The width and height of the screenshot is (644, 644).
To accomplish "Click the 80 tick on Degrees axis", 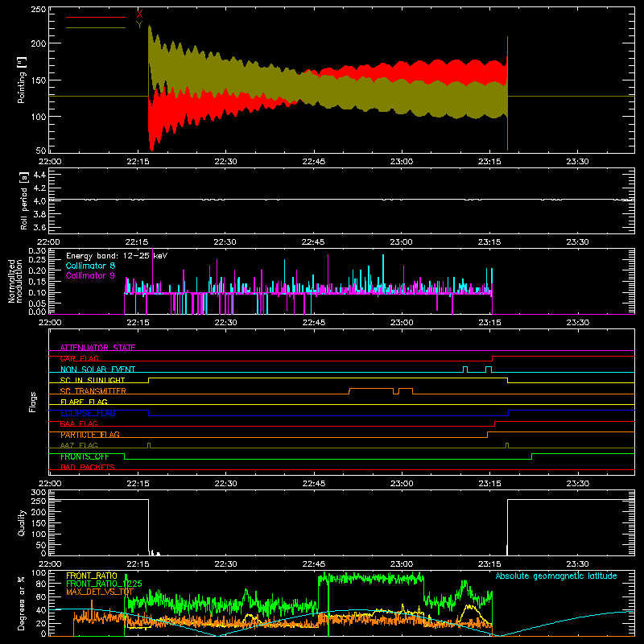I will 42,584.
